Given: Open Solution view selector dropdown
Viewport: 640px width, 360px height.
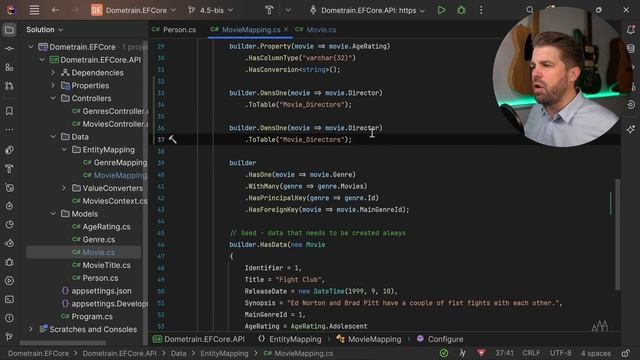Looking at the screenshot, I should click(x=44, y=30).
